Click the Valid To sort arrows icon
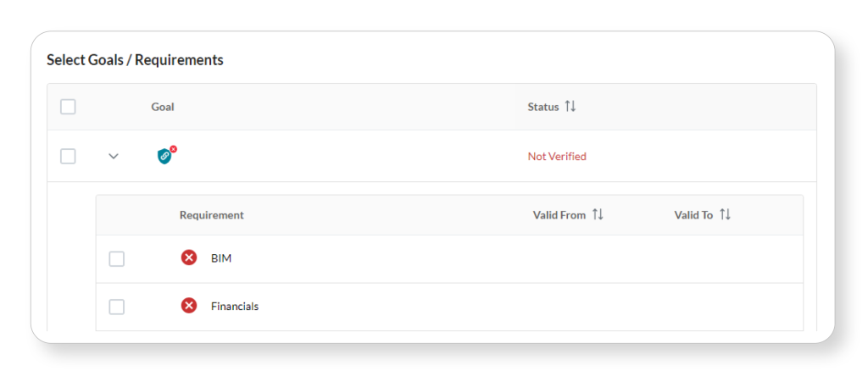868x371 pixels. tap(725, 215)
